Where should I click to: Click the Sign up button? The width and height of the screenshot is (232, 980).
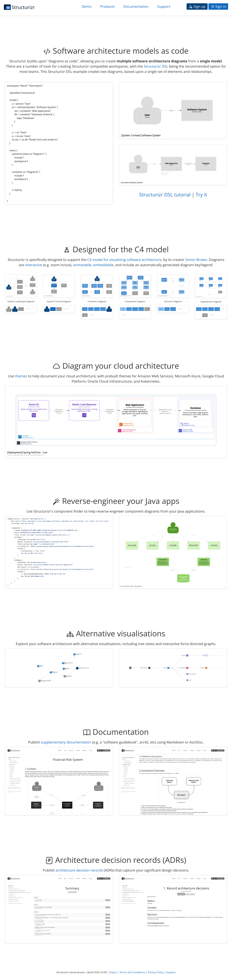pyautogui.click(x=197, y=6)
